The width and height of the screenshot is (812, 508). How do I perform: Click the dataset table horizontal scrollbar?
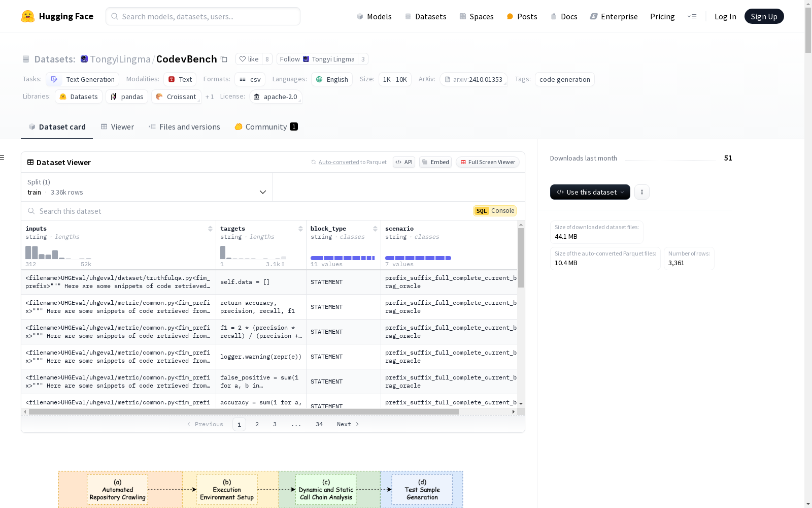[x=244, y=411]
